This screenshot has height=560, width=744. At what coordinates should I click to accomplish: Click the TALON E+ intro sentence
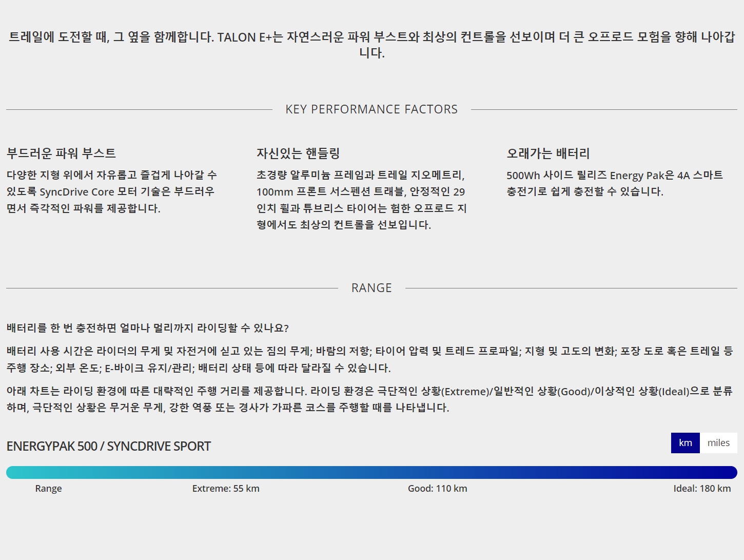coord(371,45)
